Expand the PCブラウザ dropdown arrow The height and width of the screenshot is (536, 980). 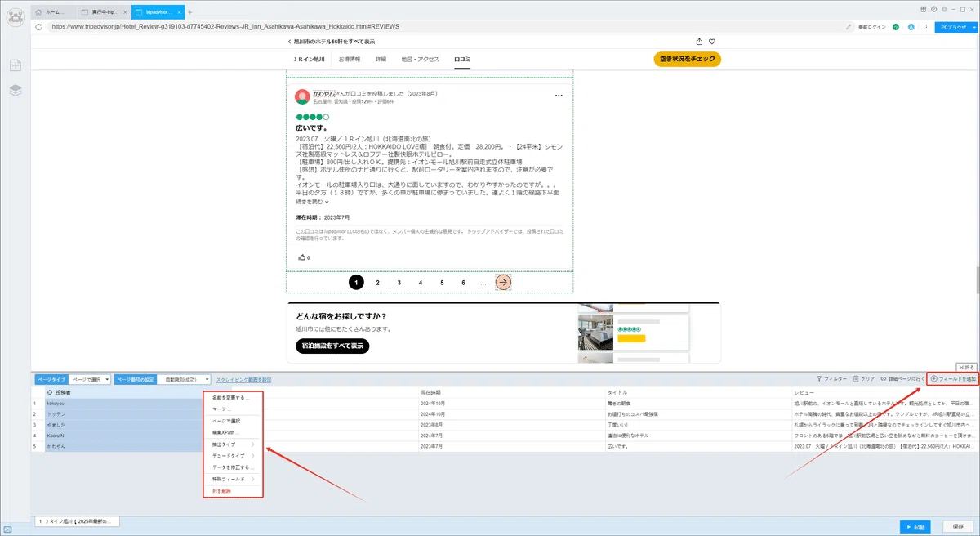pos(973,27)
